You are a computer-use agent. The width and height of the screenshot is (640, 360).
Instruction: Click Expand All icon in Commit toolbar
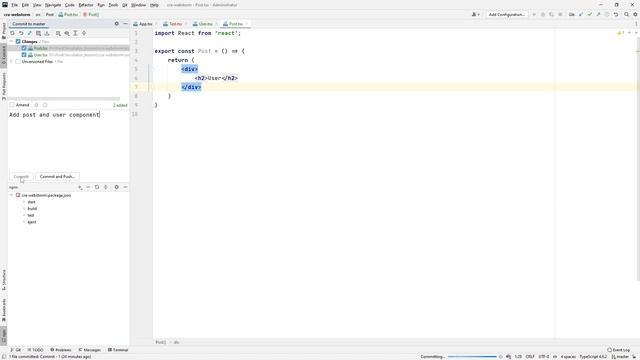click(x=76, y=33)
